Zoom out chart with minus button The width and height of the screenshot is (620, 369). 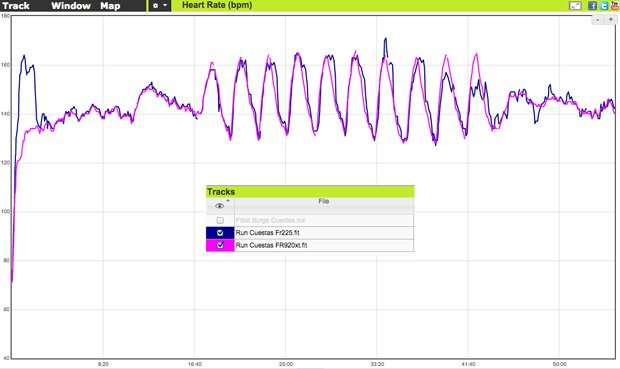[598, 19]
